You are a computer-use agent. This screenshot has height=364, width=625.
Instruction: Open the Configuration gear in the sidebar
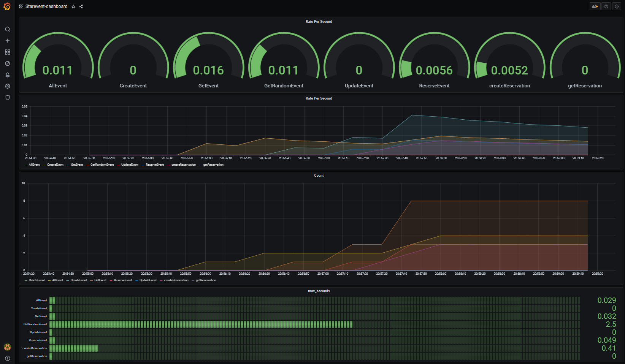point(7,86)
